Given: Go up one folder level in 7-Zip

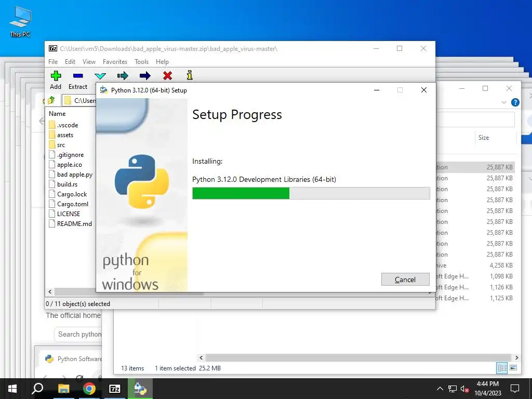Looking at the screenshot, I should (51, 100).
